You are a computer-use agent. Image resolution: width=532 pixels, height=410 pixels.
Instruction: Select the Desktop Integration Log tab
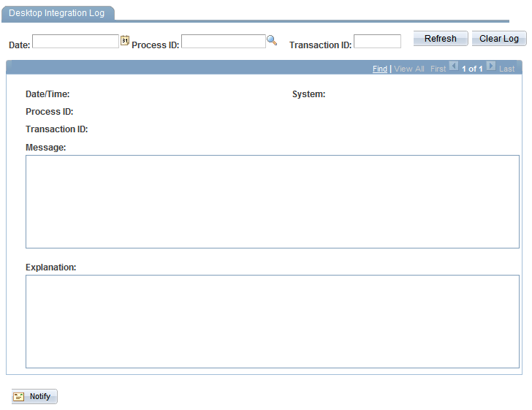58,14
